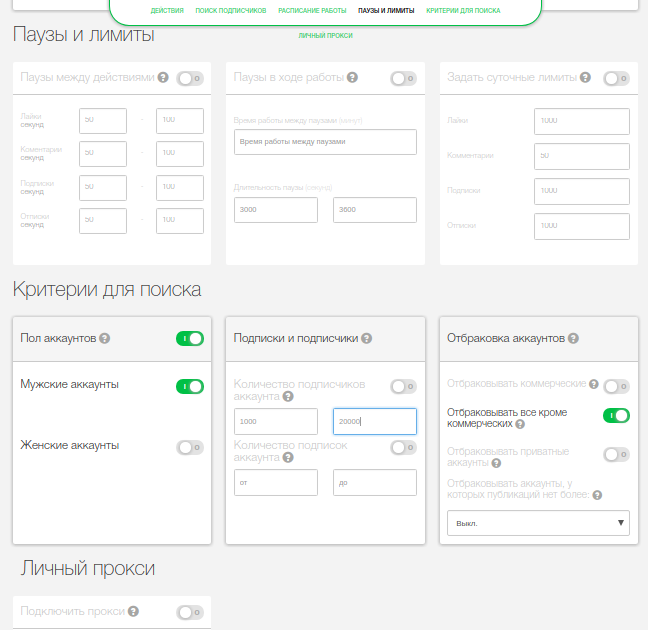This screenshot has width=648, height=630.
Task: Switch to Расписание работы tab
Action: click(x=313, y=11)
